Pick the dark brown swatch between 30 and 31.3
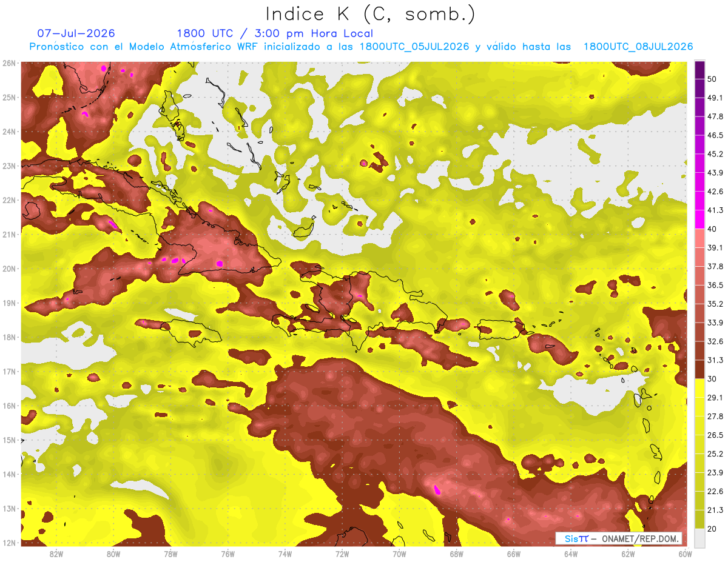The height and width of the screenshot is (562, 728). point(699,369)
